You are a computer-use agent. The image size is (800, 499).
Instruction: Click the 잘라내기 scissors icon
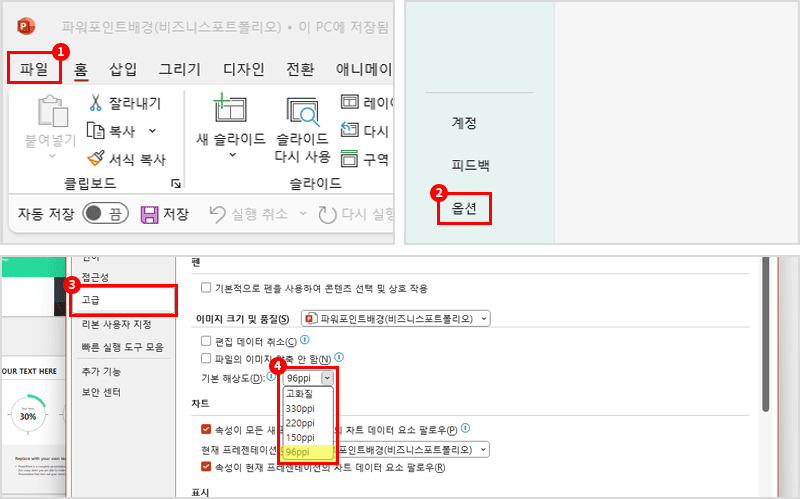(x=95, y=103)
